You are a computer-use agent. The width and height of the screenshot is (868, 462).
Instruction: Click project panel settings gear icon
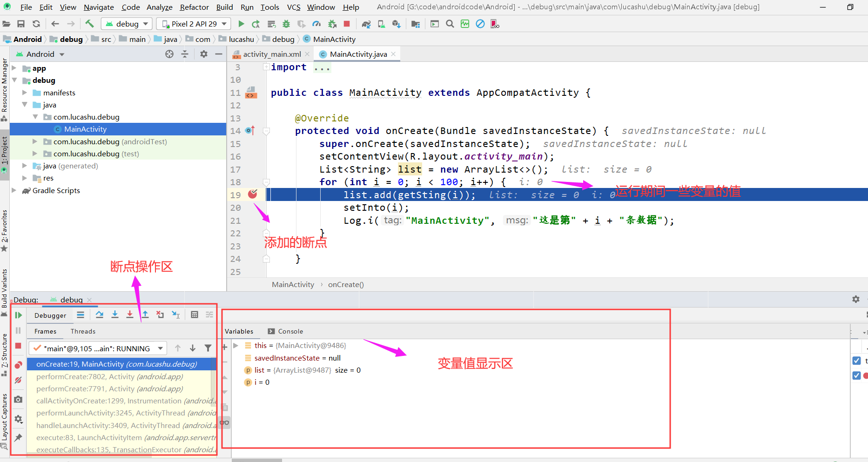204,54
